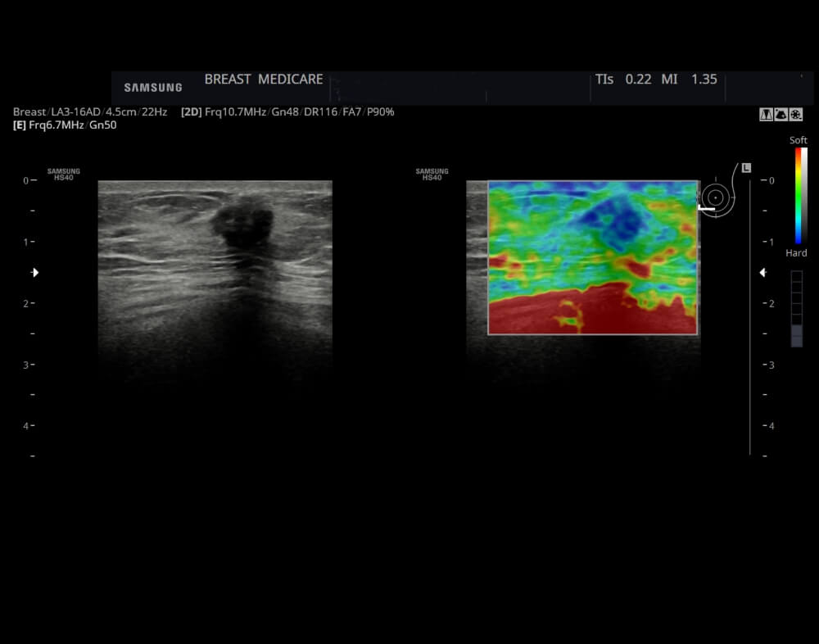Click the [E] Frq6.7MHz elastography parameters

65,125
